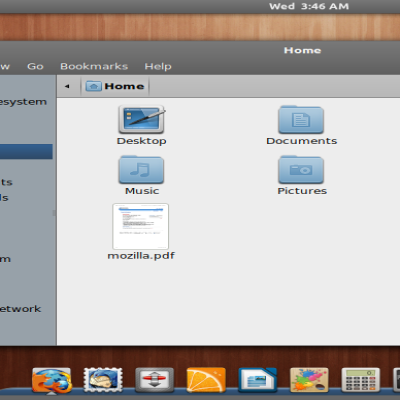The image size is (400, 400).
Task: Open the dock app with red arrows
Action: 154,380
